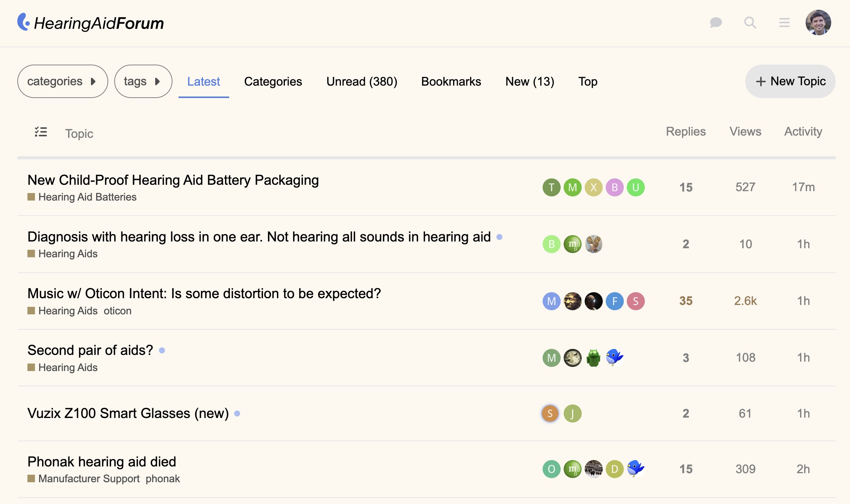The image size is (850, 504).
Task: Click avatar U on Battery Packaging topic
Action: (635, 187)
